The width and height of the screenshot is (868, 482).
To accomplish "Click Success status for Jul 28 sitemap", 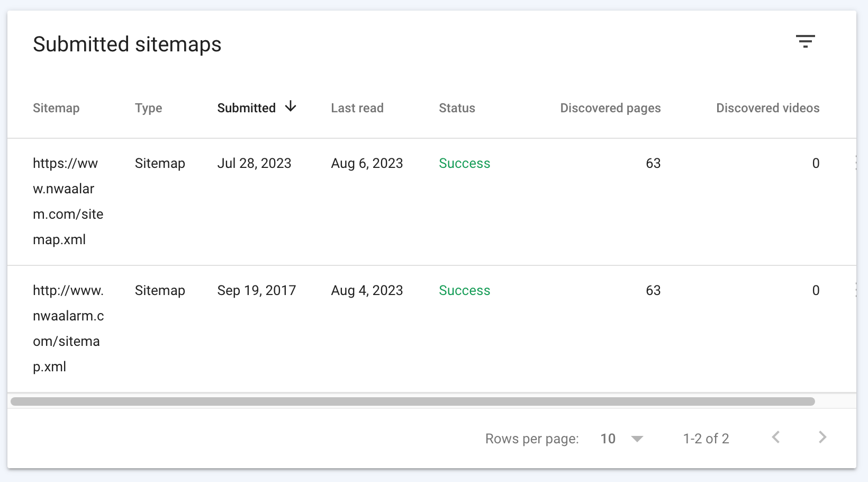I will 464,164.
